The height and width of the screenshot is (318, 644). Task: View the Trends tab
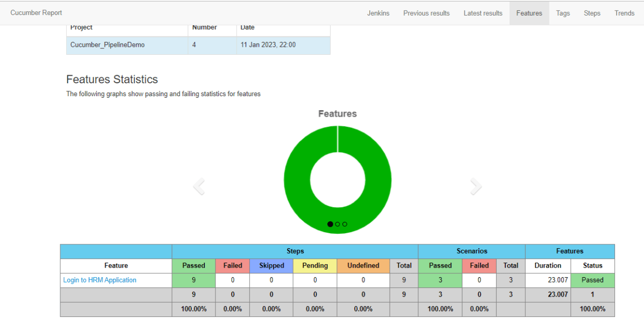tap(624, 13)
